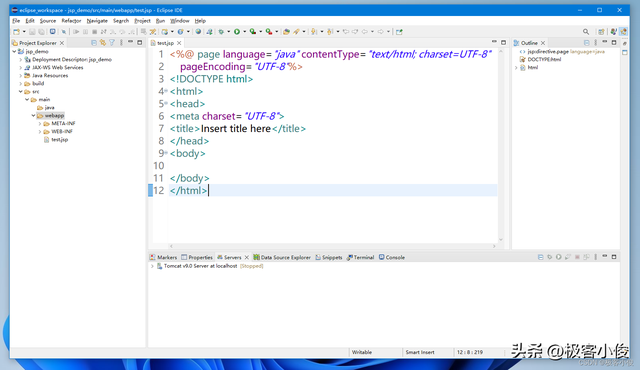Image resolution: width=640 pixels, height=370 pixels.
Task: Open the Source menu
Action: (48, 21)
